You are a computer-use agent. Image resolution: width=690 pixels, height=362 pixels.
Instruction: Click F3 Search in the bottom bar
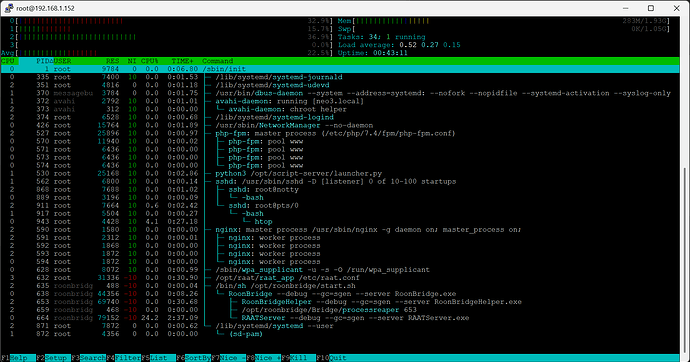click(88, 358)
